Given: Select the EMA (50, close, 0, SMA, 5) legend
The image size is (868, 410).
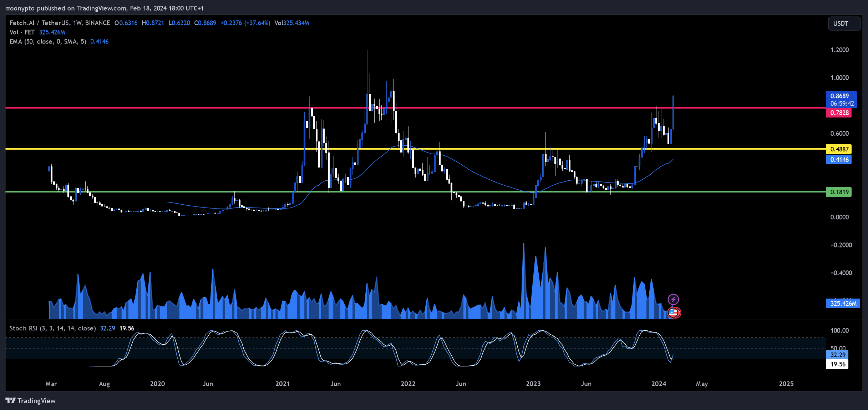Looking at the screenshot, I should [x=48, y=41].
